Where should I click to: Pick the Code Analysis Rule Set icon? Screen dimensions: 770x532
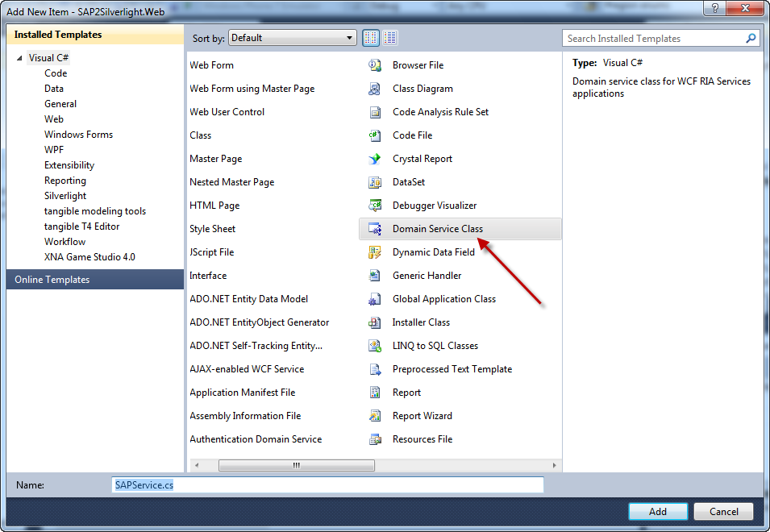[375, 112]
